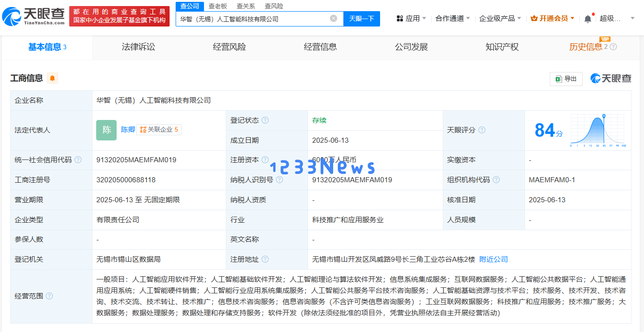This screenshot has width=644, height=332.
Task: Click the orange alert bell beside 工商信息
Action: pyautogui.click(x=53, y=78)
